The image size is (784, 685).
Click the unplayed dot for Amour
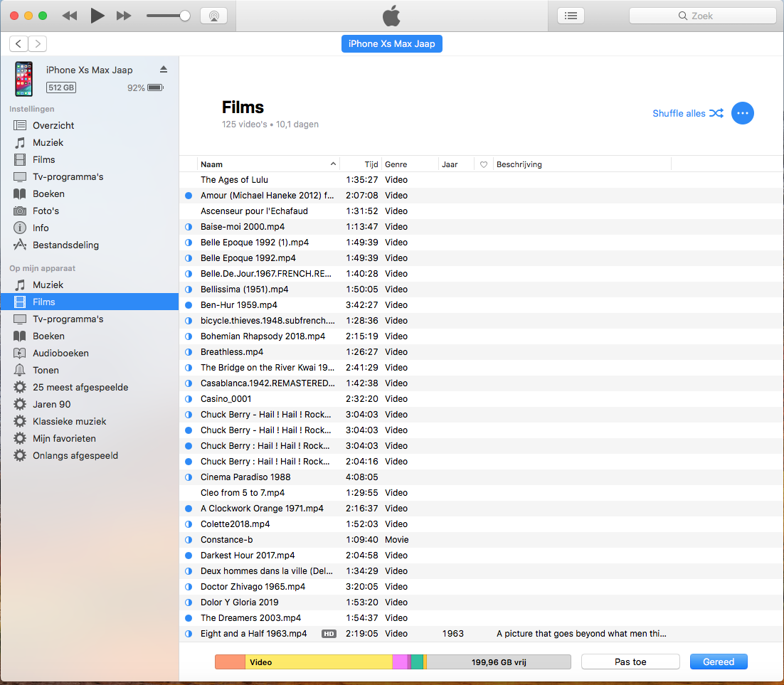189,196
